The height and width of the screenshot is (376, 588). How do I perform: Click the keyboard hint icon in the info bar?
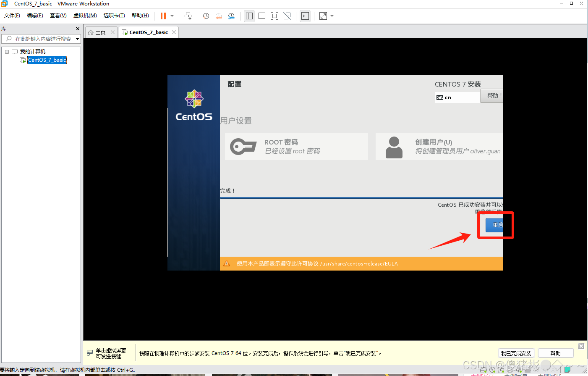coord(90,353)
